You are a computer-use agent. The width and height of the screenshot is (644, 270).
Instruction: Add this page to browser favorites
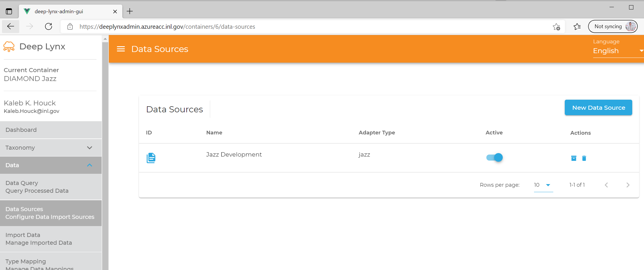(556, 27)
